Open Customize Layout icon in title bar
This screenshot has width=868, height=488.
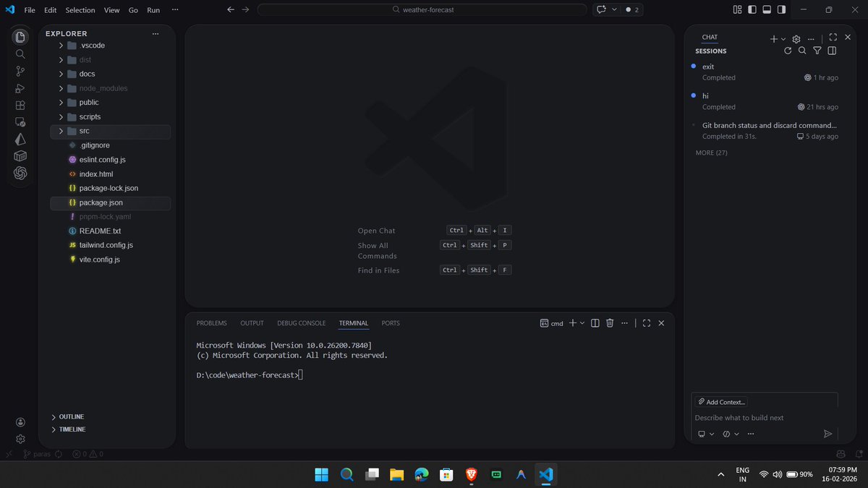(x=737, y=10)
